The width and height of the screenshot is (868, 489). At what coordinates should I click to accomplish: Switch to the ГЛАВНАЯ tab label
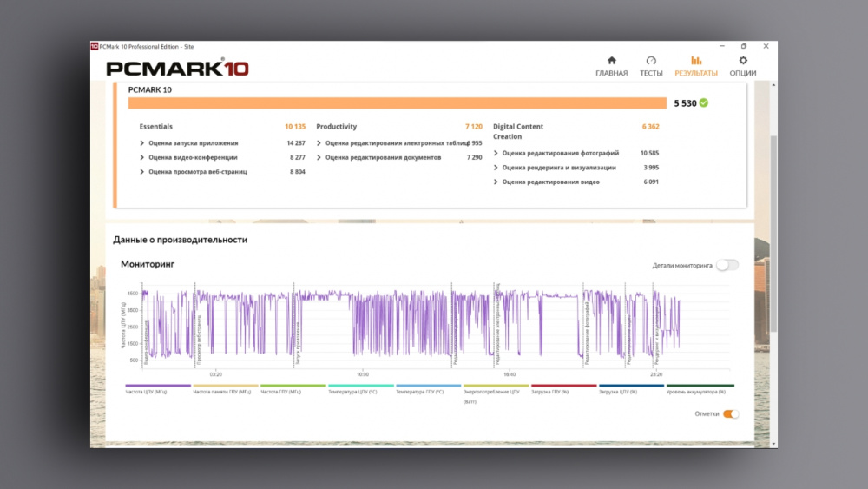(x=611, y=73)
